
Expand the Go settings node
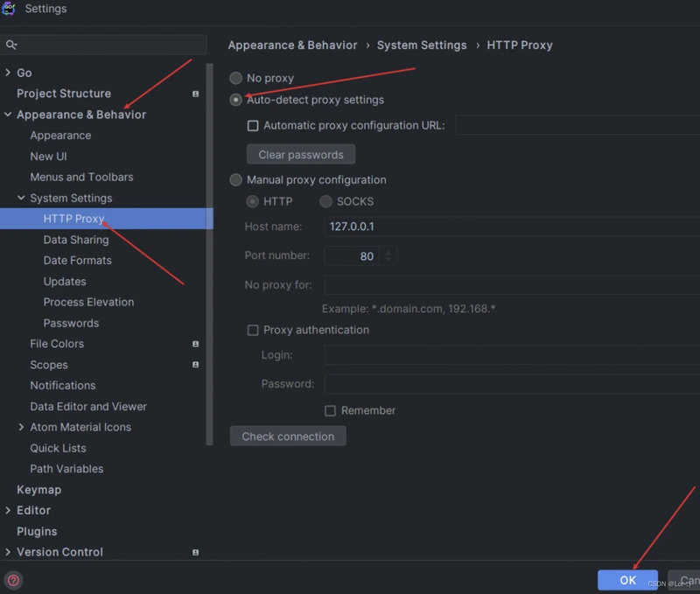click(8, 73)
